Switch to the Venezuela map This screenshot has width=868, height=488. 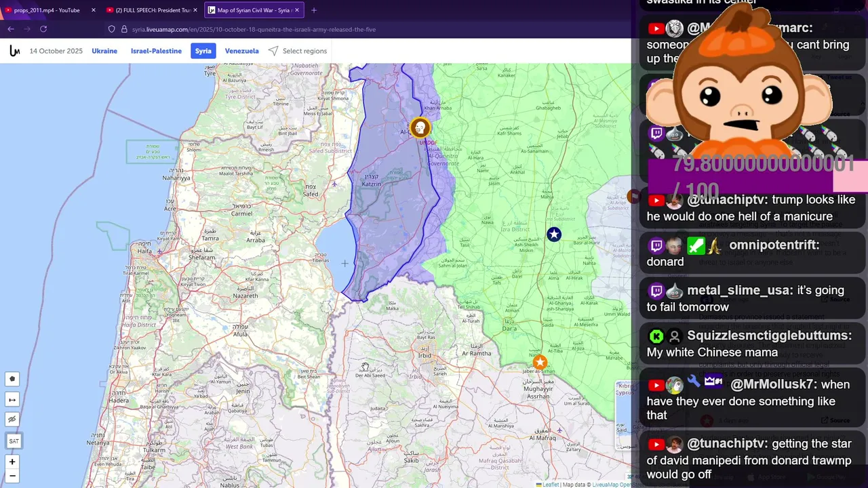241,51
